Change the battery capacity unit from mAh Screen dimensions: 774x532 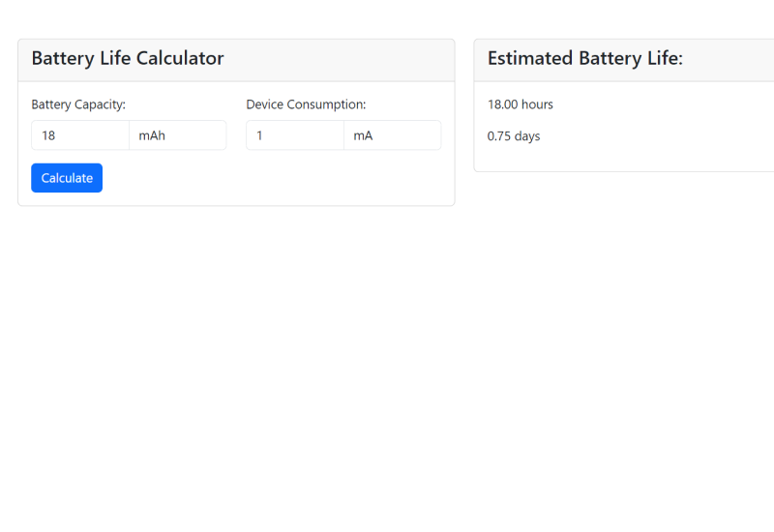click(x=178, y=135)
